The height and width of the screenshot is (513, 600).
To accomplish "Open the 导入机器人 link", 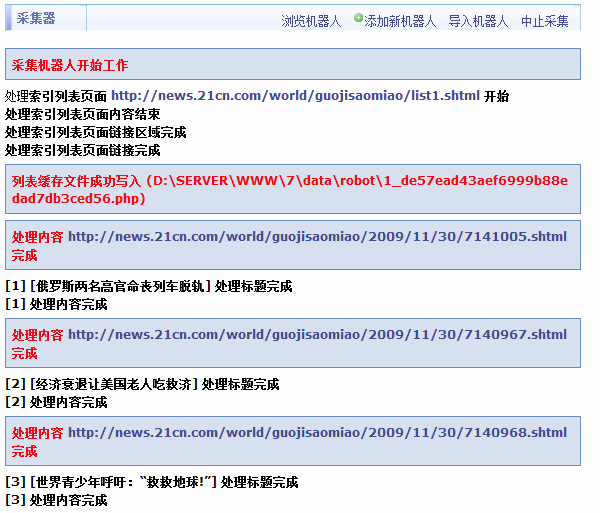I will (478, 21).
